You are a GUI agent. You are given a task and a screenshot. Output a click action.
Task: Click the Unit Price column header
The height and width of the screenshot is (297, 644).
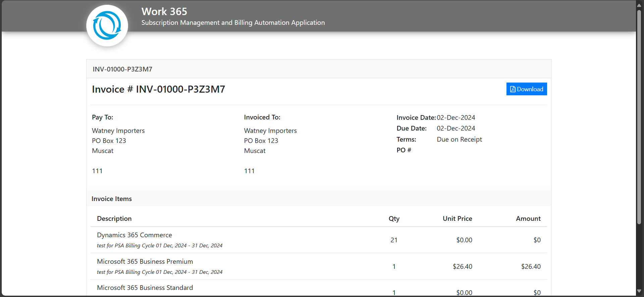tap(458, 218)
